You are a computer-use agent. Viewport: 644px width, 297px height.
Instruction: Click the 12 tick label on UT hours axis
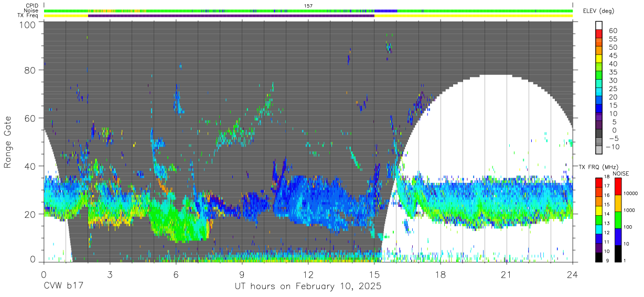(x=308, y=274)
